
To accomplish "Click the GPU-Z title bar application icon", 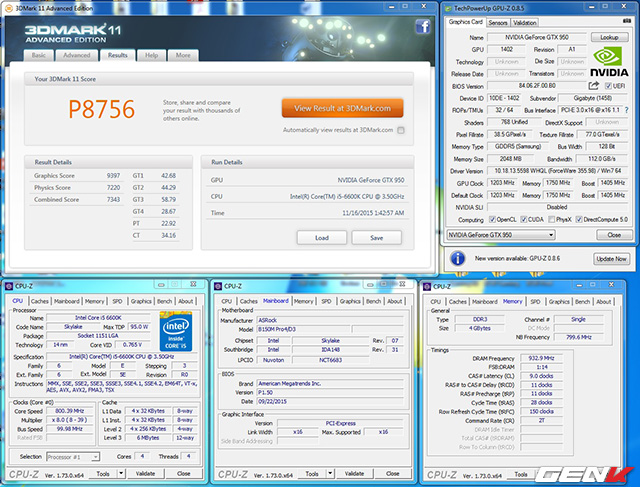I will pos(450,7).
